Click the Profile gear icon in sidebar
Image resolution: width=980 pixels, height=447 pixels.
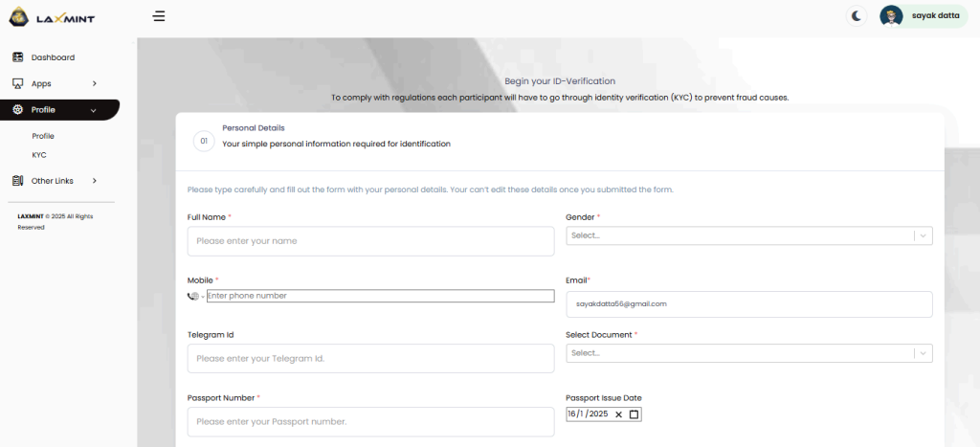tap(18, 110)
